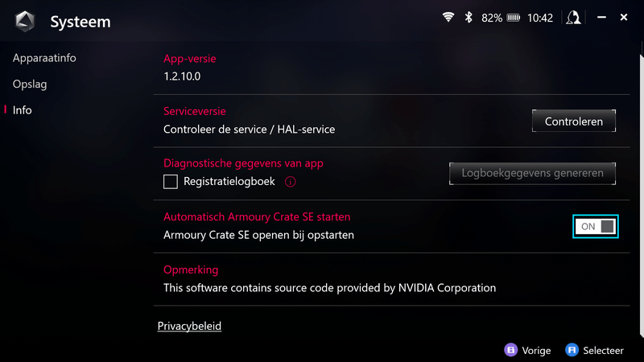Open the Apparaatinfo section
Viewport: 644px width, 362px height.
point(44,58)
